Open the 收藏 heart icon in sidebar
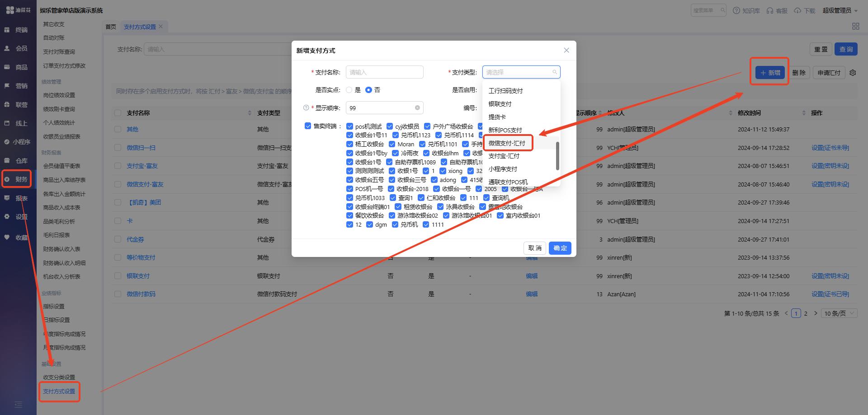The width and height of the screenshot is (868, 415). [x=7, y=237]
